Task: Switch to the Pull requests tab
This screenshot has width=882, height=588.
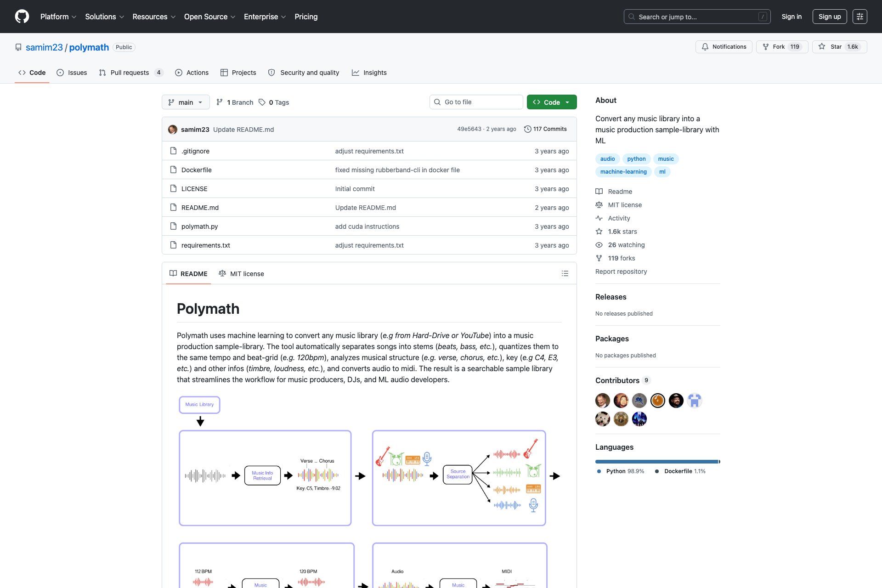Action: [130, 73]
